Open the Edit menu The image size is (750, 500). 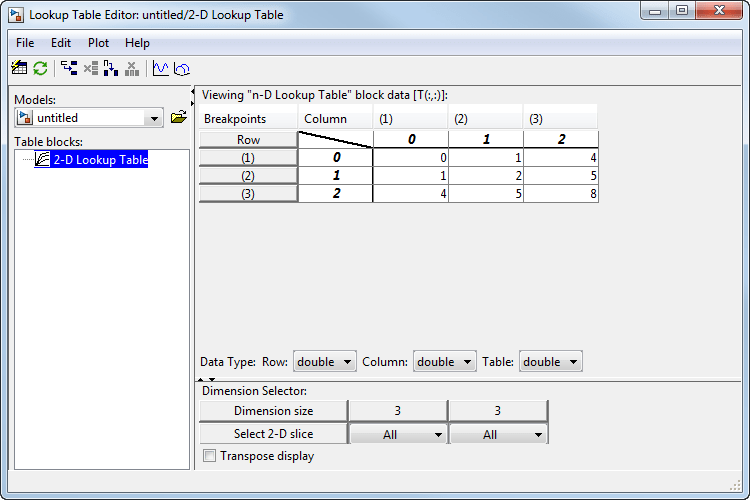tap(61, 43)
